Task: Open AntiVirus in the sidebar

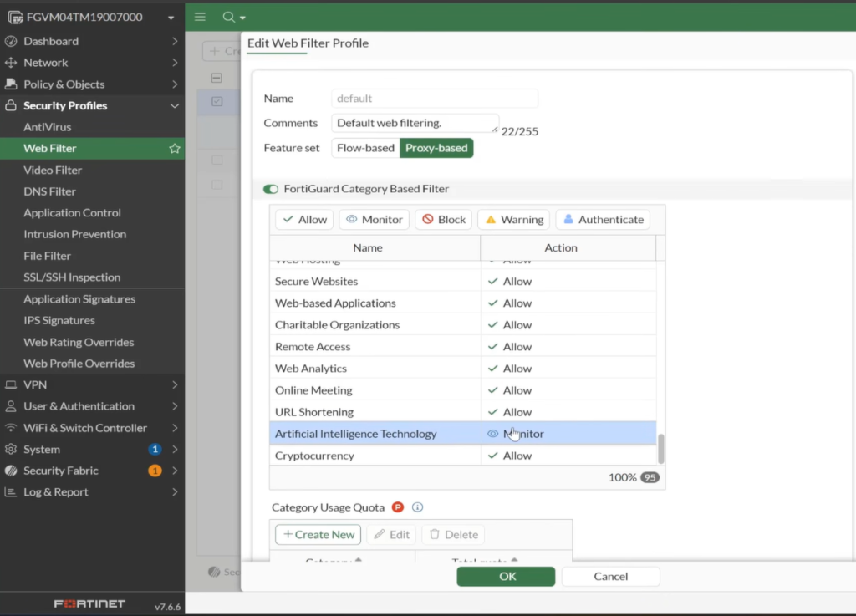Action: pyautogui.click(x=47, y=126)
